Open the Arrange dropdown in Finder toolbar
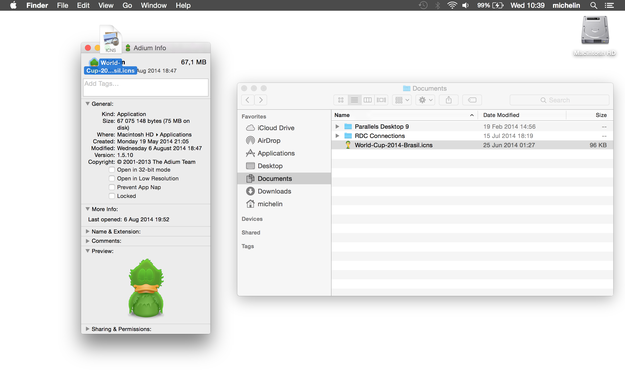Viewport: 625px width, 390px height. click(402, 100)
